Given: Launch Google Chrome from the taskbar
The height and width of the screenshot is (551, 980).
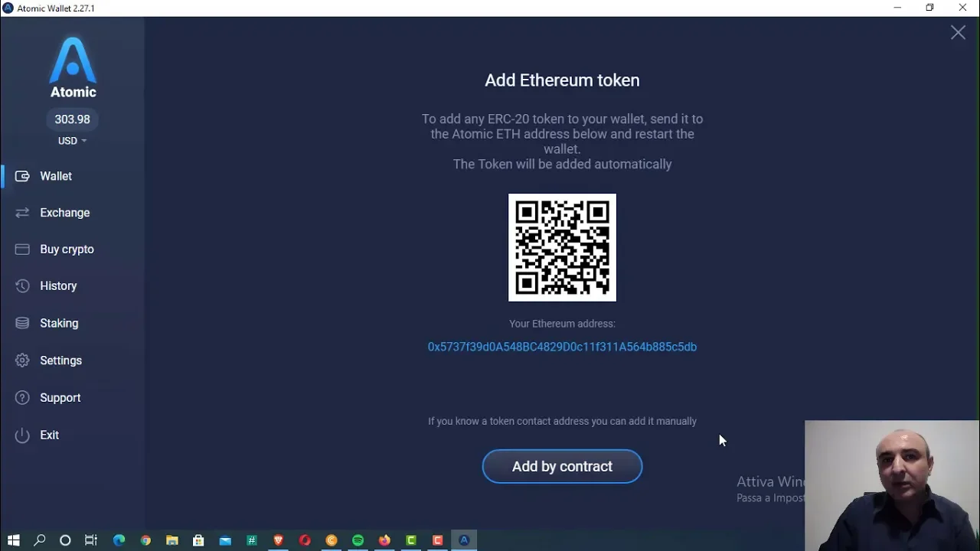Looking at the screenshot, I should click(145, 540).
